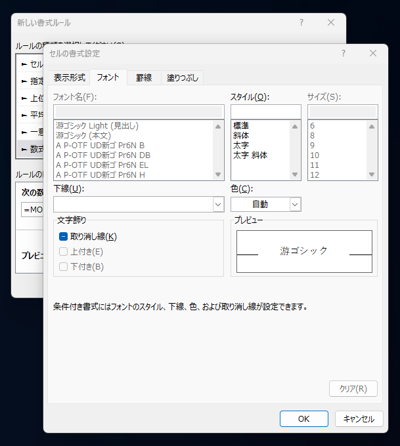This screenshot has width=400, height=446.
Task: Select font A P-OTF UD新ゴ Pr6N H
Action: [100, 175]
